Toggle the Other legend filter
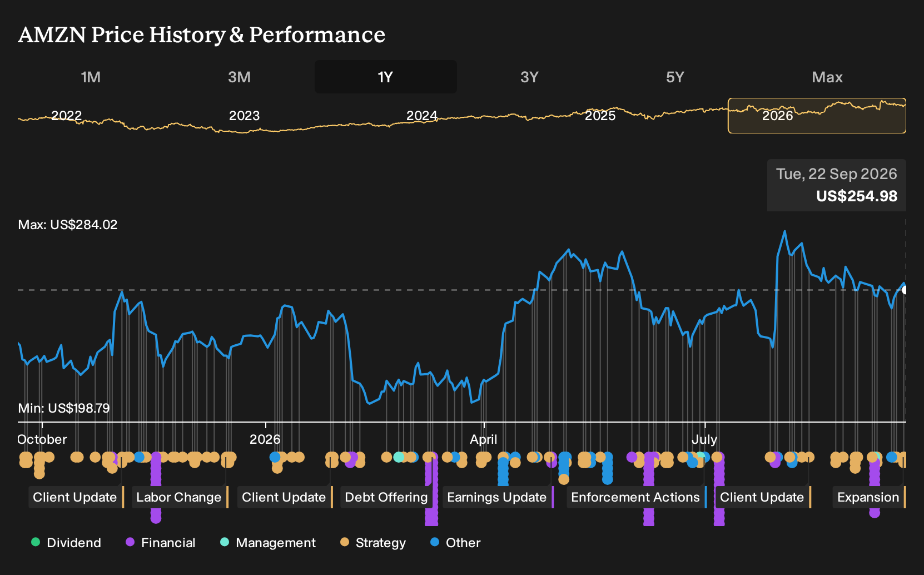This screenshot has height=575, width=924. pyautogui.click(x=455, y=543)
